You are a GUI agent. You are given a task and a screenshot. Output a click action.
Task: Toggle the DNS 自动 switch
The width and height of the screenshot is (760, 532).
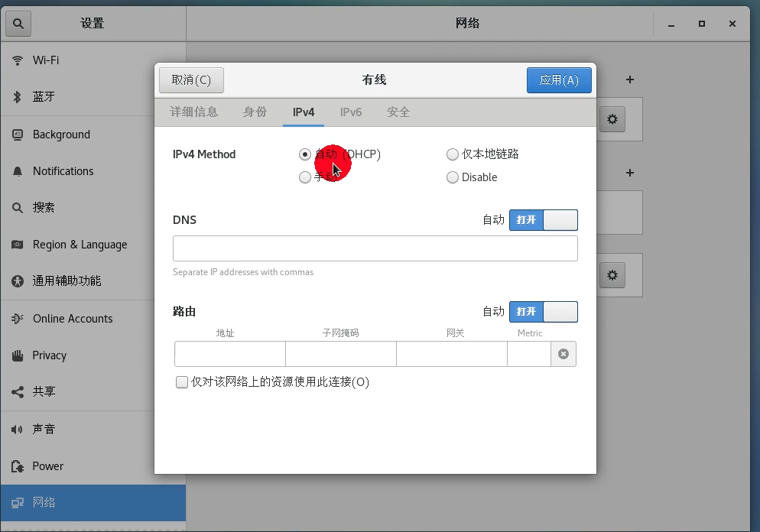click(x=544, y=220)
